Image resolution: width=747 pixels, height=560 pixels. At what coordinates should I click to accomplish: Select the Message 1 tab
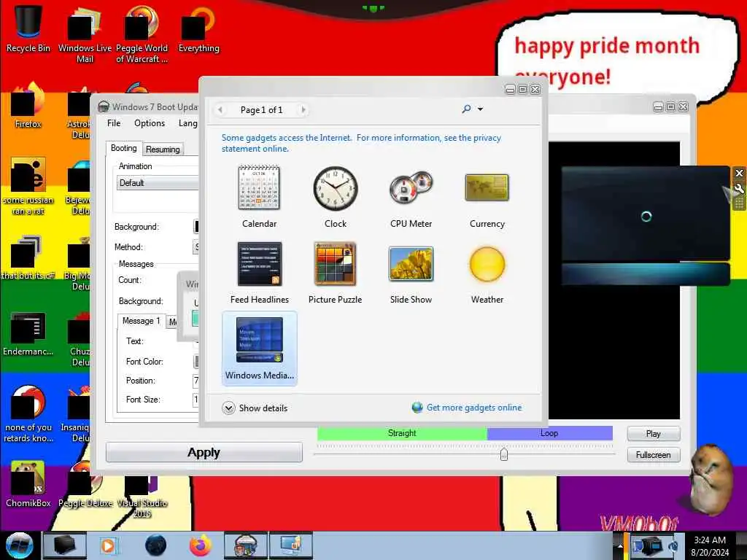[x=141, y=321]
